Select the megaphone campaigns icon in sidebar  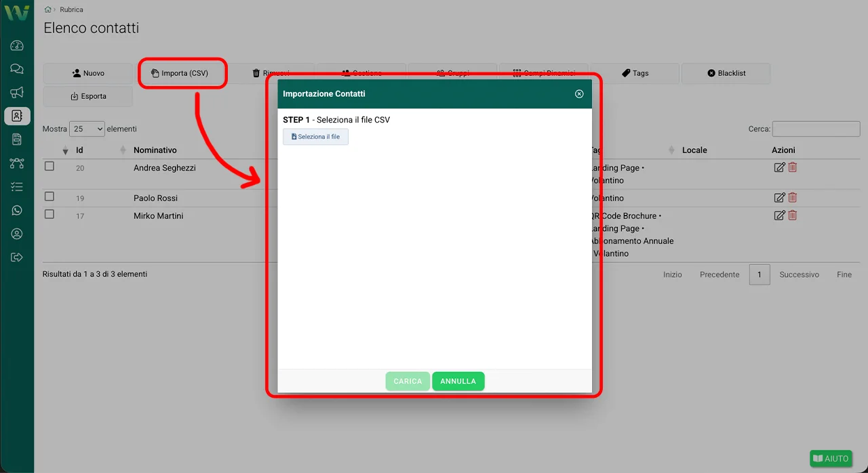click(x=17, y=93)
